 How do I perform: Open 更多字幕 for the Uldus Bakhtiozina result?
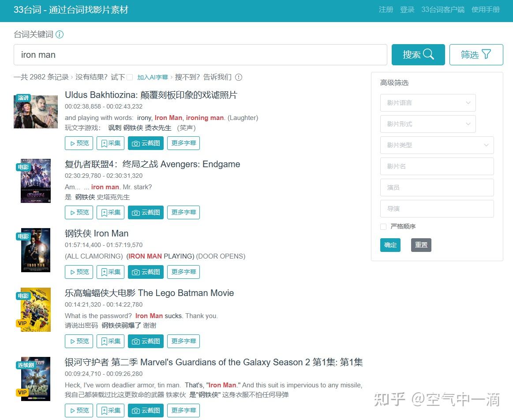point(183,143)
